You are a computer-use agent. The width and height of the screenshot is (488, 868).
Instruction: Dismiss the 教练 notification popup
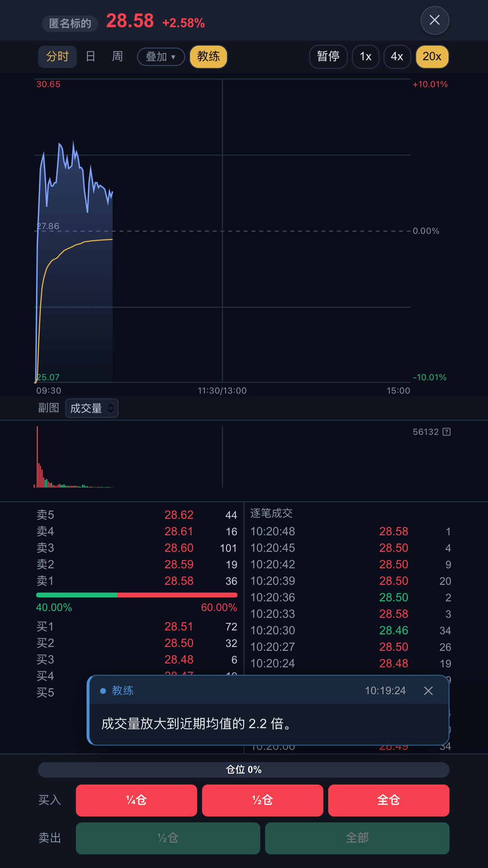(x=428, y=691)
